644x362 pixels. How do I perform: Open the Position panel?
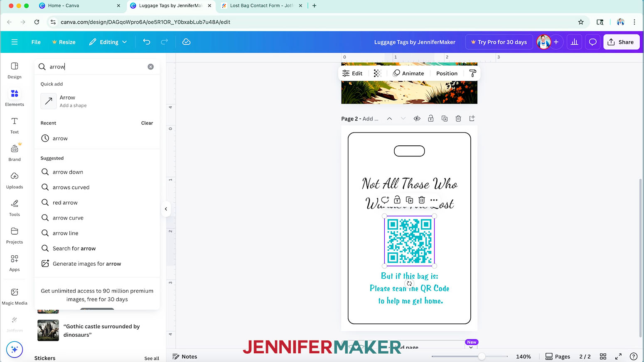447,73
